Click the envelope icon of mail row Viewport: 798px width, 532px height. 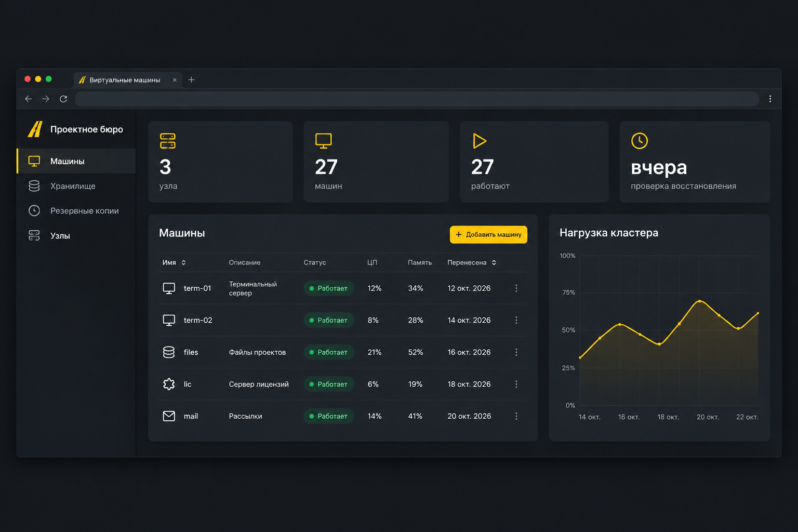point(169,416)
